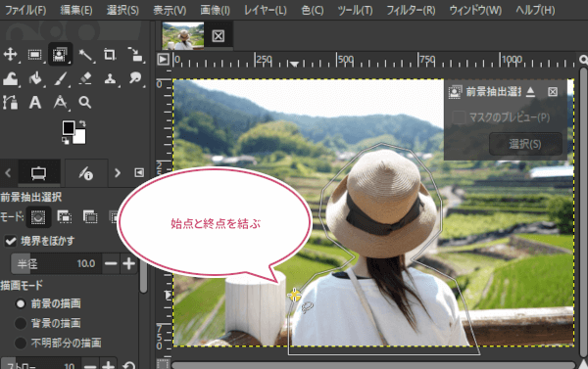Select the Text tool
The image size is (588, 369).
point(35,102)
